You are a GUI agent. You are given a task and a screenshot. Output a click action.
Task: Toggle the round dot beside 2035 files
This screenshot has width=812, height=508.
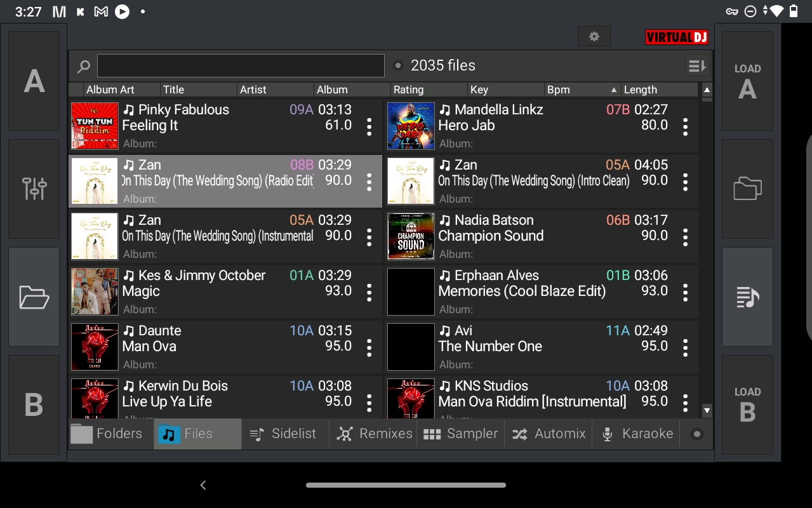398,65
